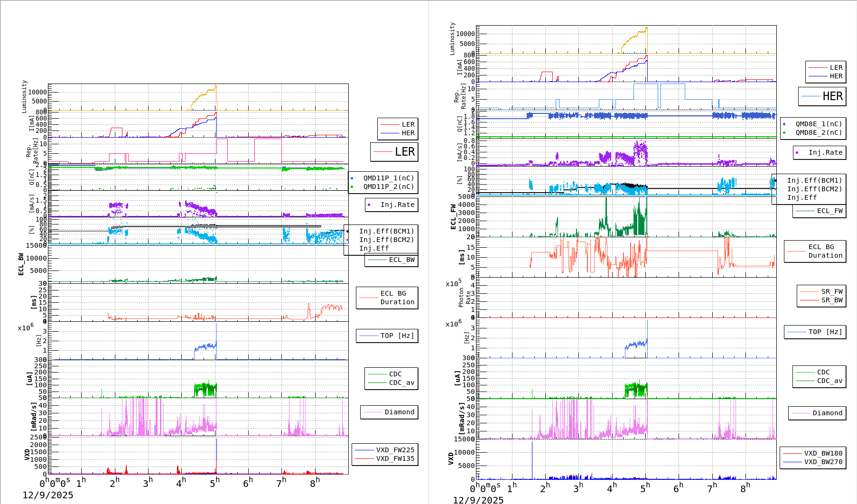Image resolution: width=857 pixels, height=504 pixels.
Task: Select the VXD_FW135 legend entry
Action: click(x=395, y=458)
